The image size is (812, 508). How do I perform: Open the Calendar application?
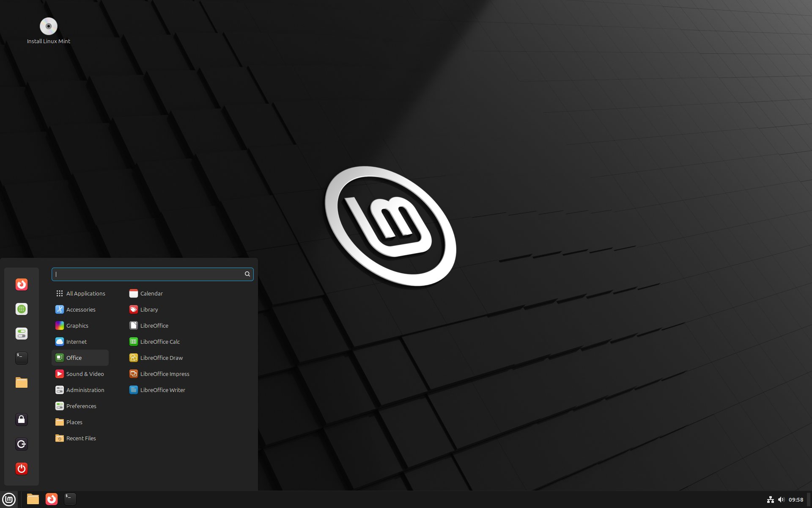[x=151, y=293]
